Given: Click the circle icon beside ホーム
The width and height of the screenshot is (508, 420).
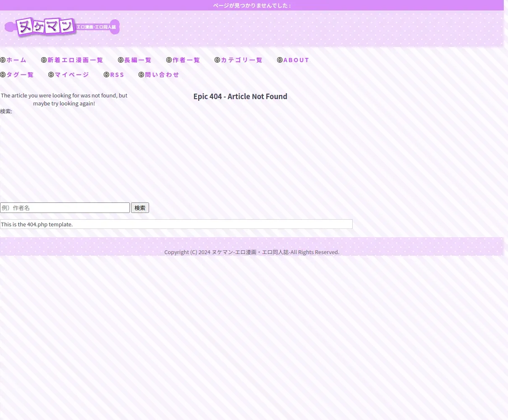Looking at the screenshot, I should click(x=3, y=60).
